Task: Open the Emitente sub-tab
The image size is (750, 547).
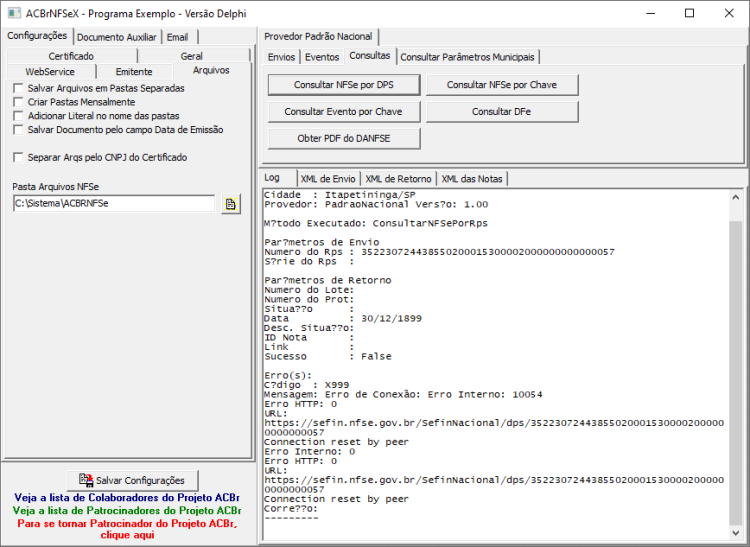Action: (x=134, y=72)
